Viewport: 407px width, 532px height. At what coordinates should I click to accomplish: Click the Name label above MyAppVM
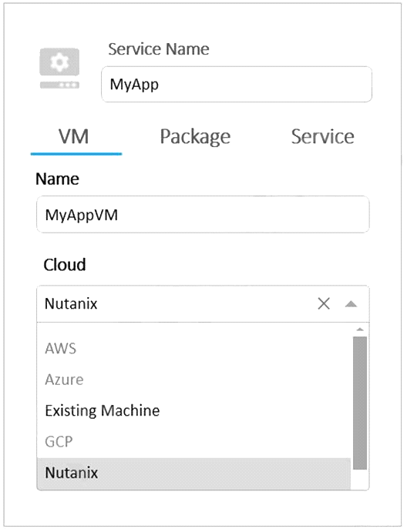[57, 179]
